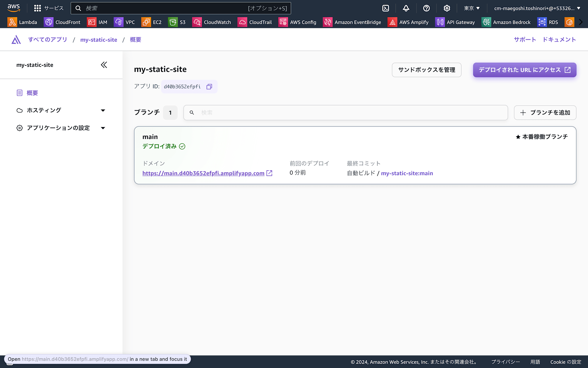Expand the アプリケーションの設定 section arrow

[103, 128]
